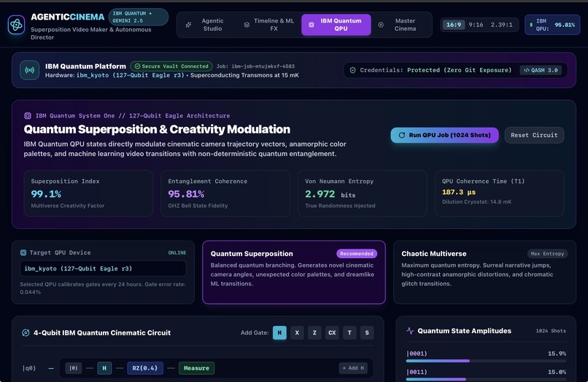Select the T gate in Add Gate

click(349, 333)
